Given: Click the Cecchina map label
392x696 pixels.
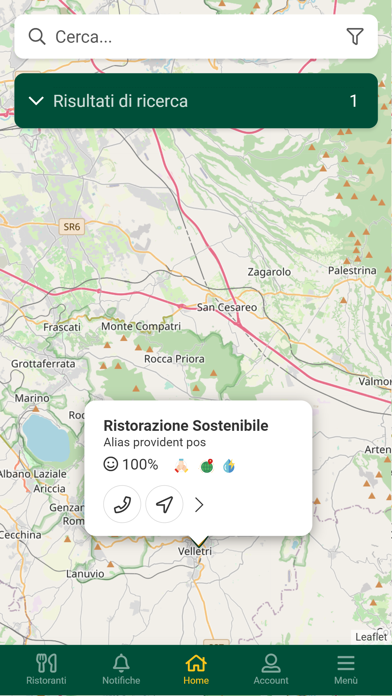Looking at the screenshot, I should click(x=20, y=535).
